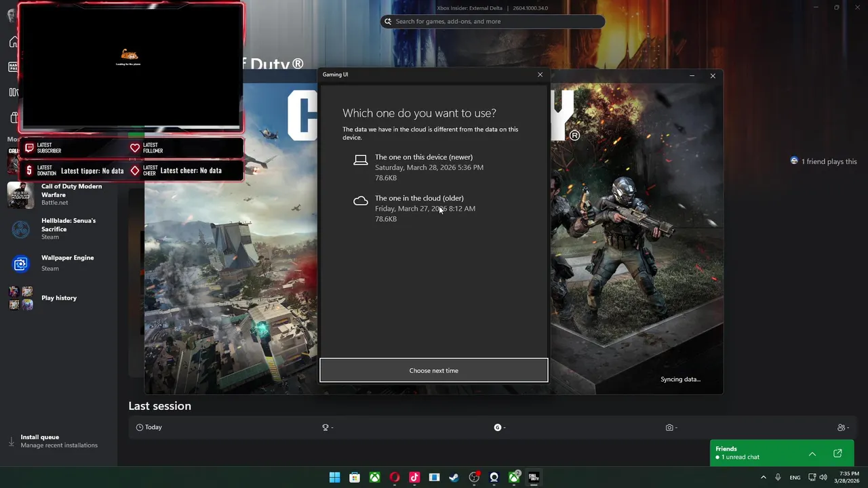Open the Friends 1 unread chat bar

[782, 453]
